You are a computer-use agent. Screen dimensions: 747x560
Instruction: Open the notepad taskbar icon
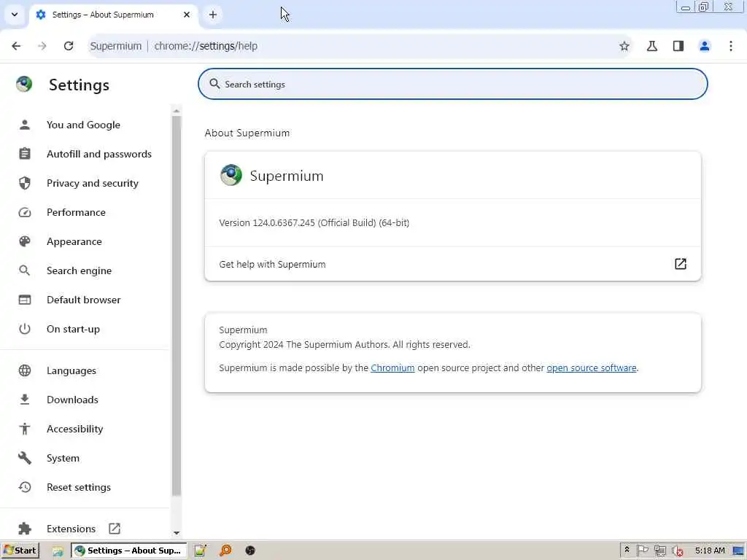click(x=200, y=551)
